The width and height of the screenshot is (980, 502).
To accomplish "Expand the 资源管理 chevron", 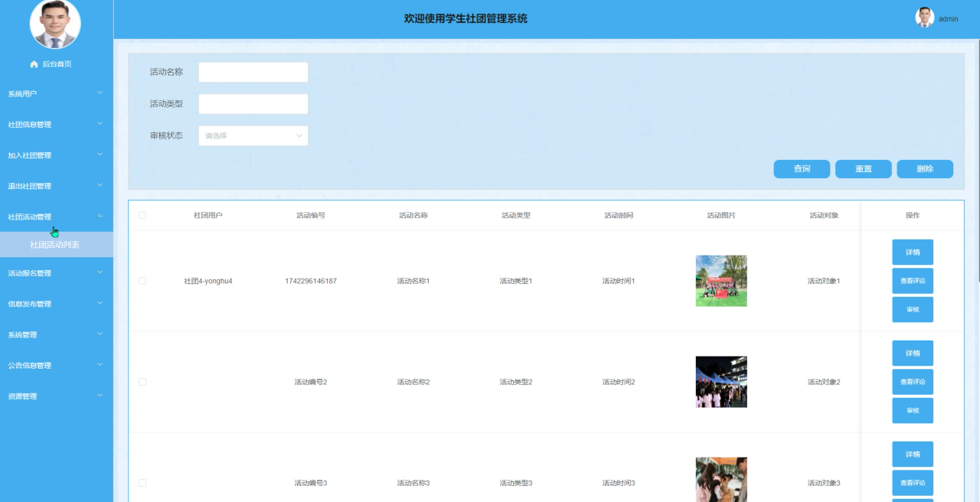I will [100, 395].
